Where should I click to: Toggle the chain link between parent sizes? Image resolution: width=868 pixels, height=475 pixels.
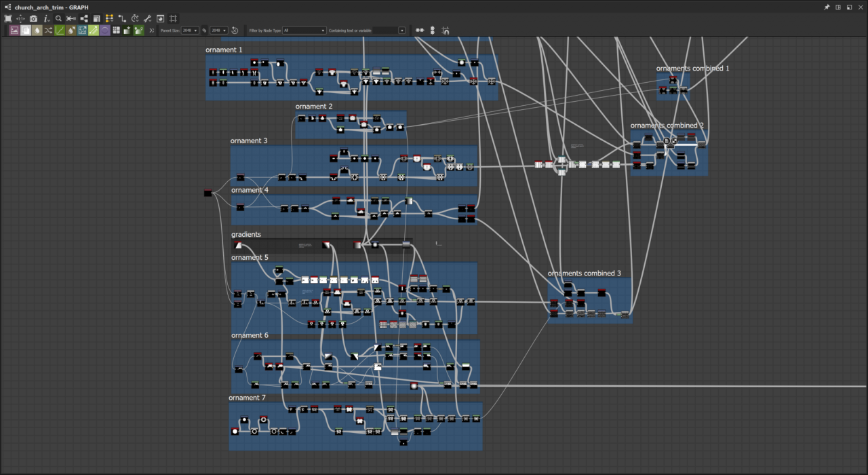[x=204, y=31]
